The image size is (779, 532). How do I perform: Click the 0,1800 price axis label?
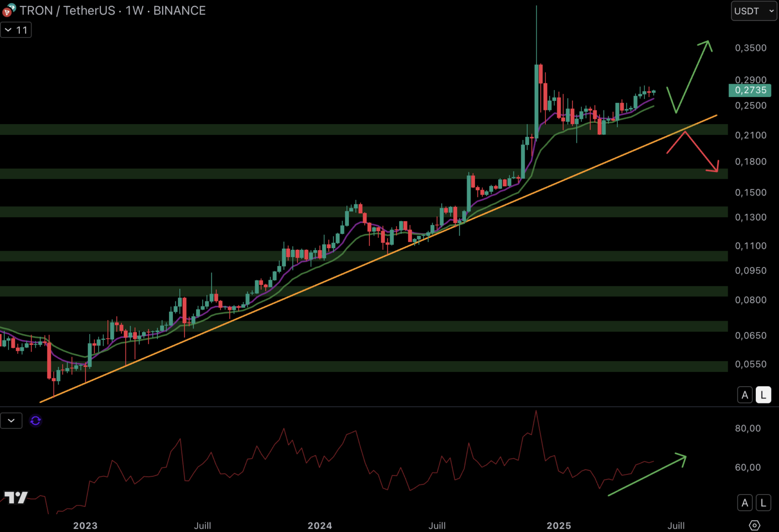(x=750, y=162)
